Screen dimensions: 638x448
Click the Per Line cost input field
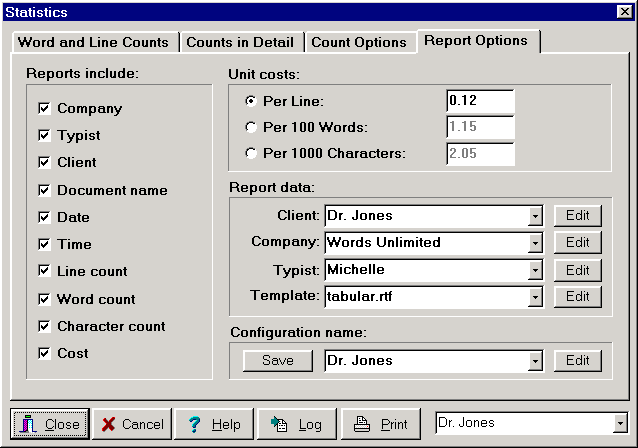(479, 101)
